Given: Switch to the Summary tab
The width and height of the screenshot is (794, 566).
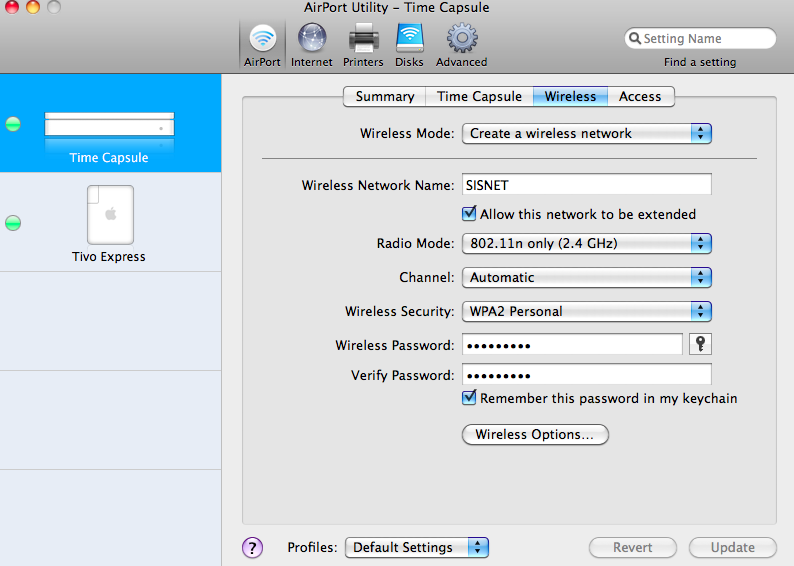Looking at the screenshot, I should click(x=385, y=97).
